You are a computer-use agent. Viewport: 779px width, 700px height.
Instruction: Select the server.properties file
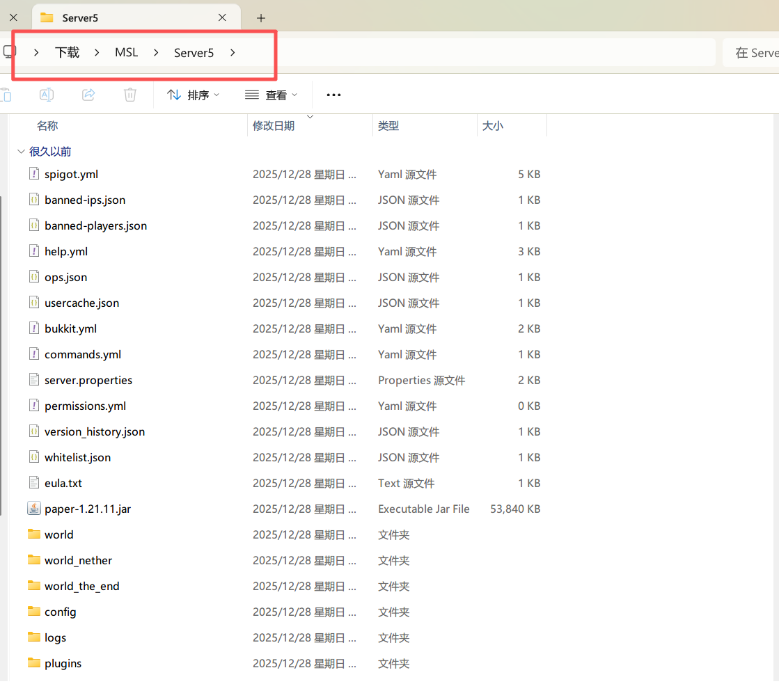pyautogui.click(x=88, y=380)
